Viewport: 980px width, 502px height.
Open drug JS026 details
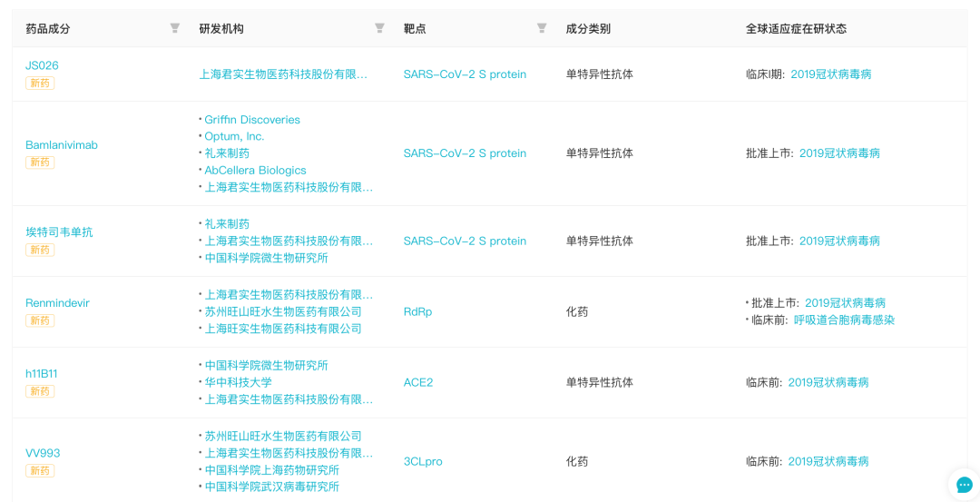42,65
